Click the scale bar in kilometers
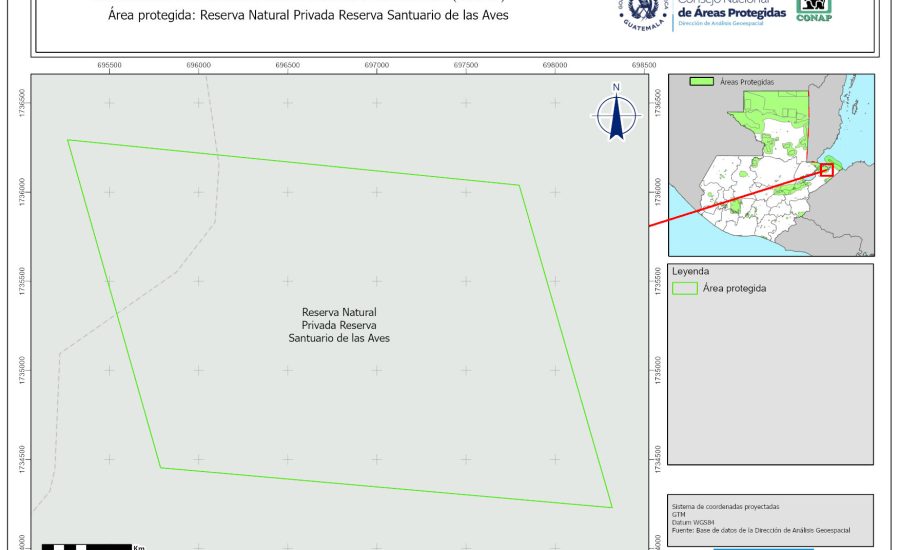 (x=88, y=546)
